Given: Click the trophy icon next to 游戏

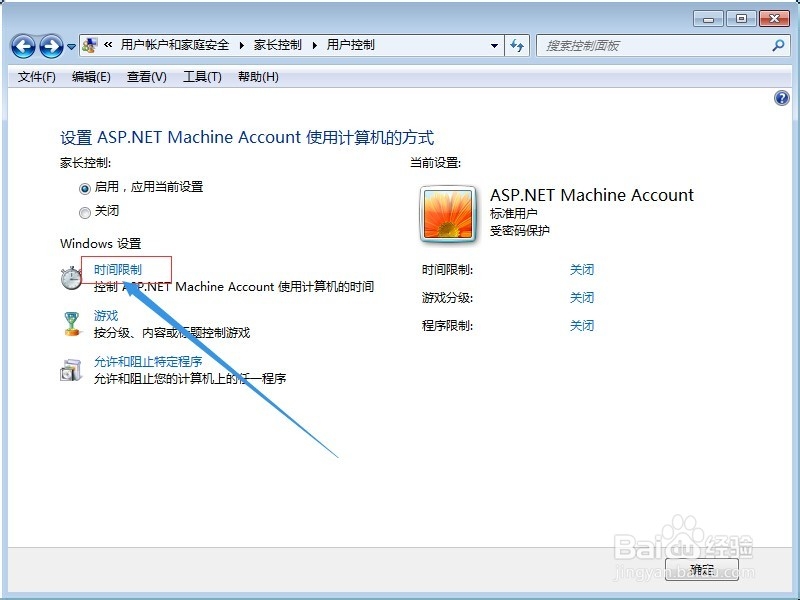Looking at the screenshot, I should [x=71, y=323].
